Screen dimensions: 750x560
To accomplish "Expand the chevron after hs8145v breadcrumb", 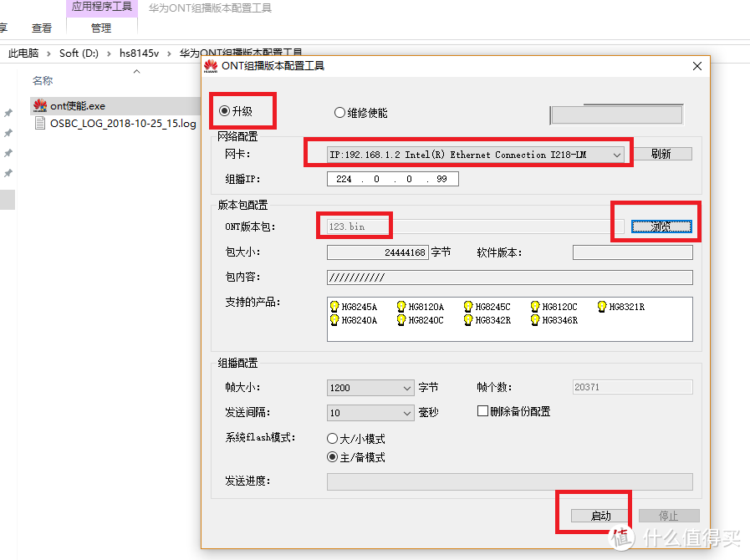I will tap(169, 53).
